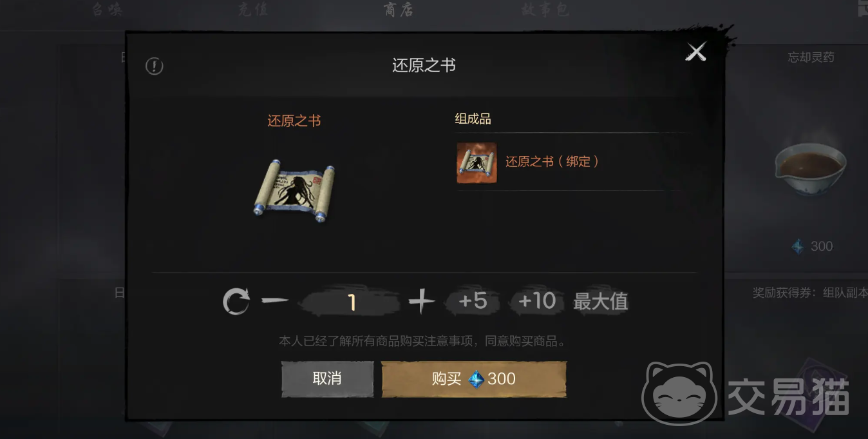868x439 pixels.
Task: Close the 还原之书 purchase dialog
Action: coord(696,52)
